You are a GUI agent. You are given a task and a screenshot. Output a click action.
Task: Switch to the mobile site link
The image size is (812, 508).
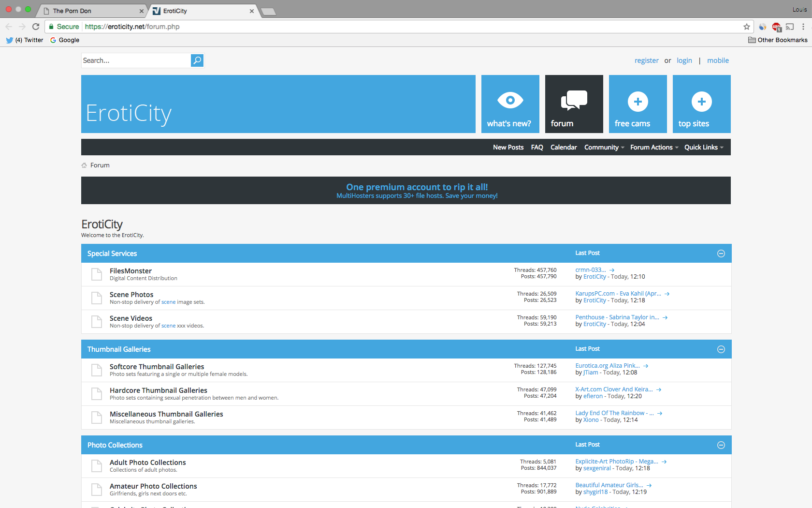coord(718,60)
